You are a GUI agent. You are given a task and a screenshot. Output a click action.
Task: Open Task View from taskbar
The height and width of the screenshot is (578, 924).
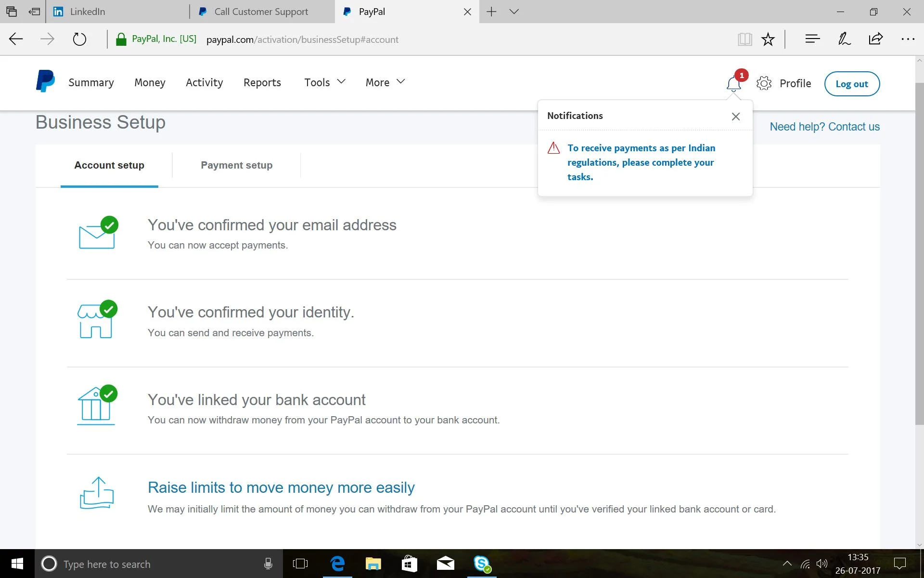click(x=300, y=564)
